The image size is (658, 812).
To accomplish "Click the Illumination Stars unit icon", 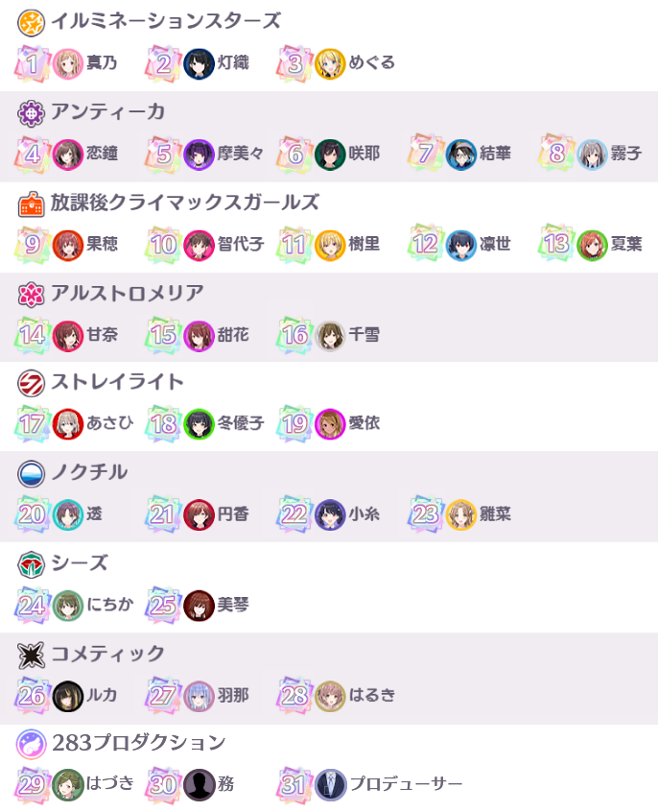I will coord(31,23).
